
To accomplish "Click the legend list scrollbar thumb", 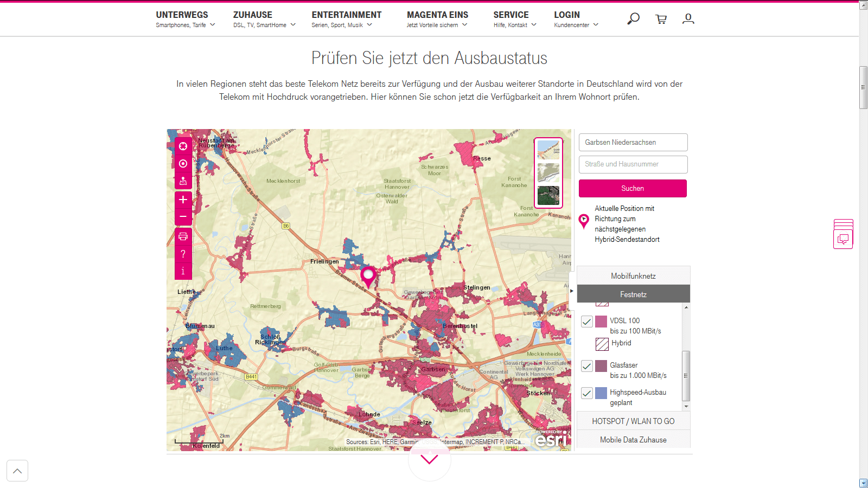I will tap(686, 376).
